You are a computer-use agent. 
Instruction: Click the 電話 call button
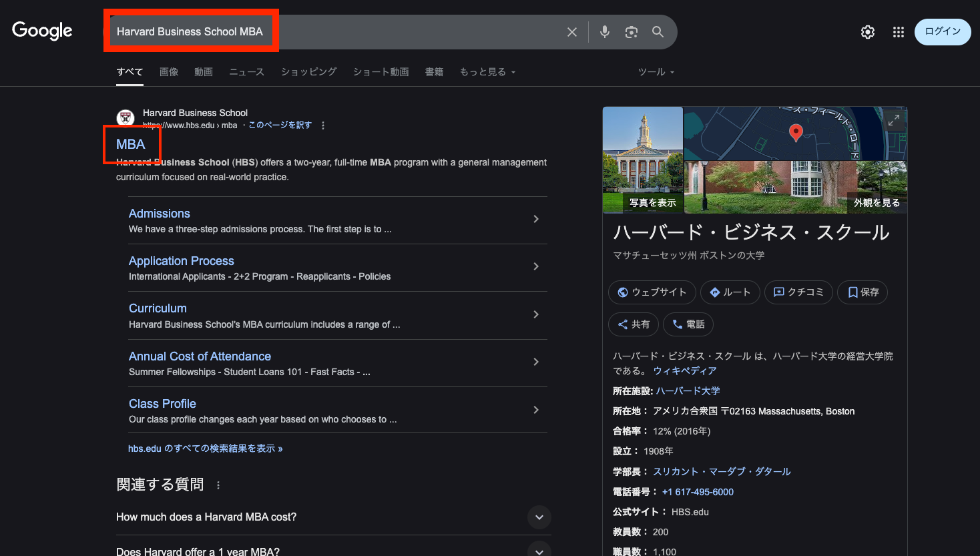[x=688, y=324]
